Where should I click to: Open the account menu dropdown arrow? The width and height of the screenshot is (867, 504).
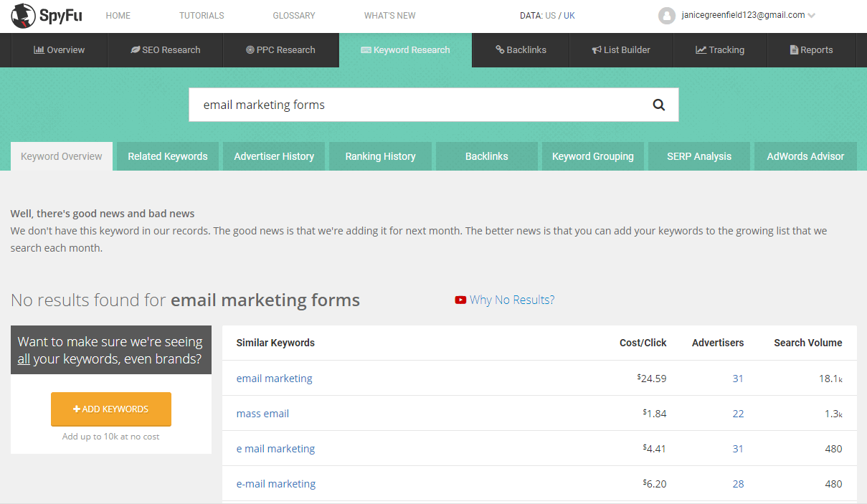tap(811, 15)
